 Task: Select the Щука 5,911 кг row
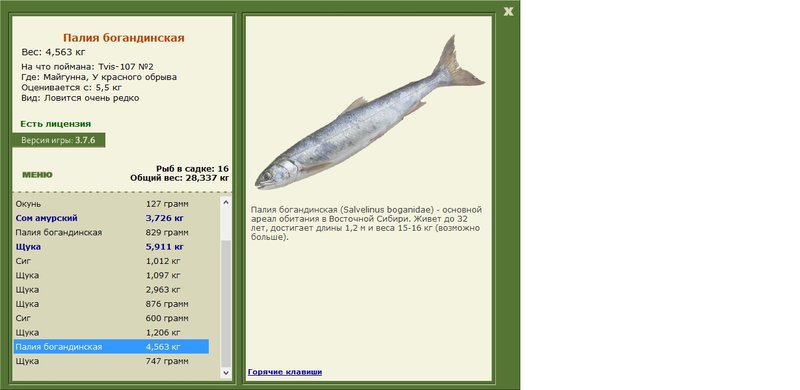click(x=111, y=247)
